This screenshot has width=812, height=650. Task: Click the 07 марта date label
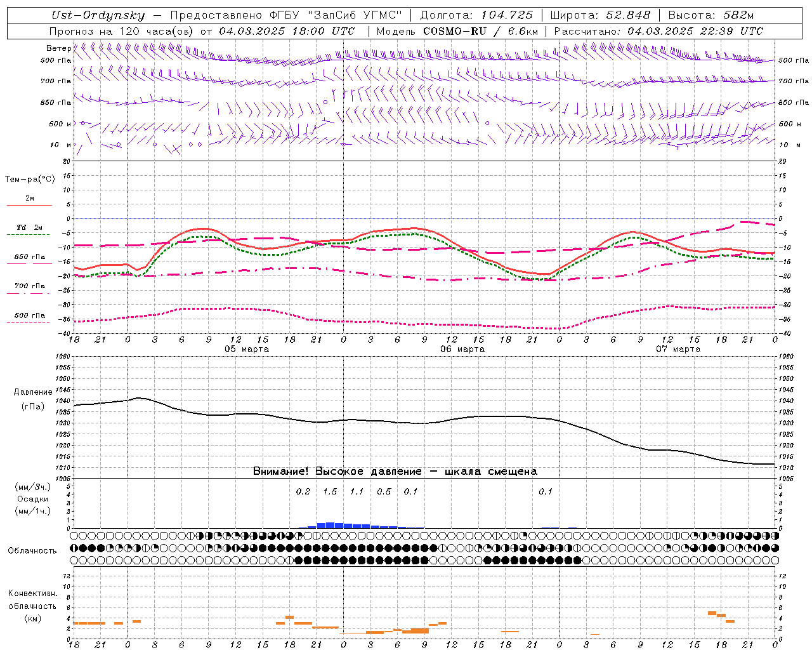tap(678, 349)
